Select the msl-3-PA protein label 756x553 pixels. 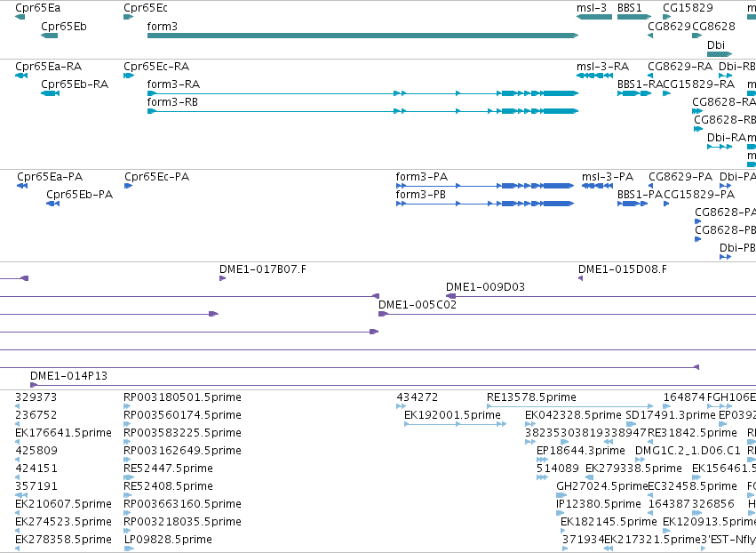(608, 177)
